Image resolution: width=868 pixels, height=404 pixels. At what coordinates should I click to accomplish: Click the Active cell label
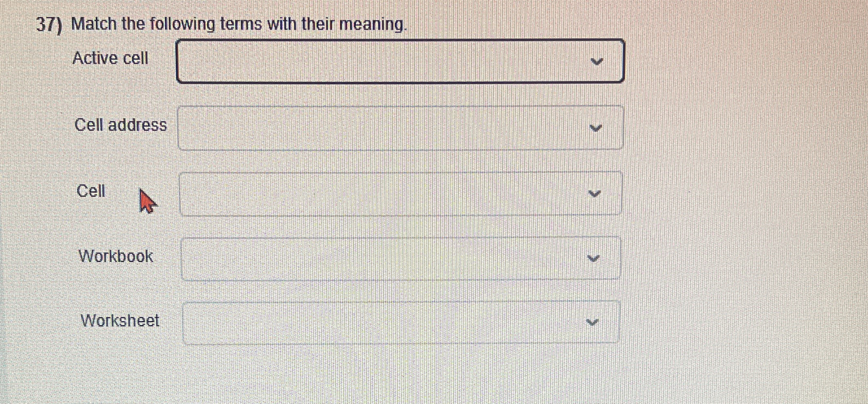[110, 59]
